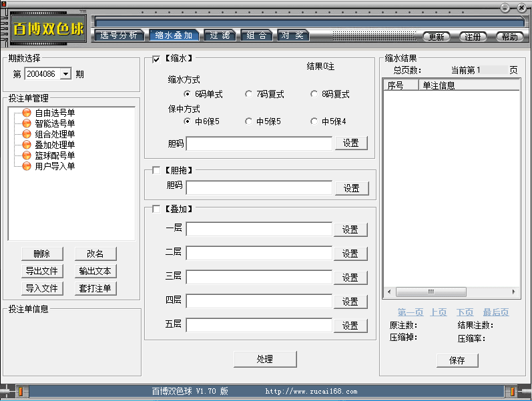Choose the 中5保4 radio option

[x=314, y=121]
